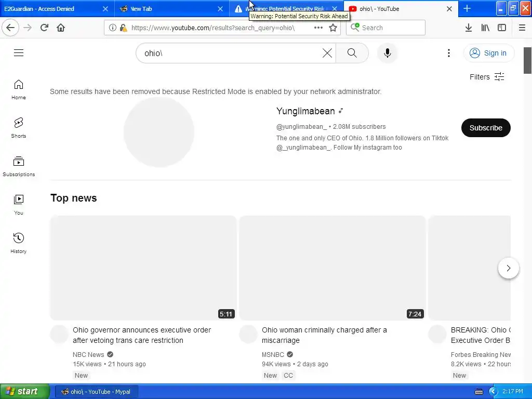Open the BREAKING Ohio Executive Order video title

(481, 335)
